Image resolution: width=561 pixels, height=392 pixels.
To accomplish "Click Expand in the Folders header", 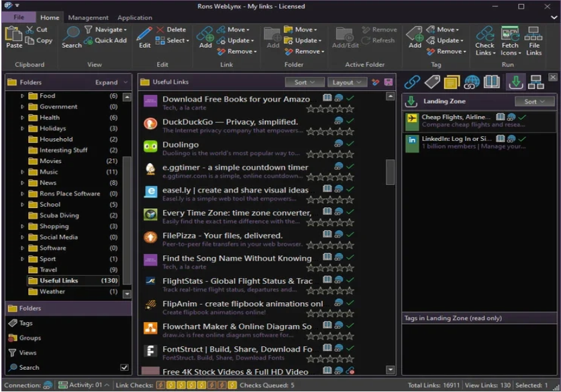I will tap(106, 83).
